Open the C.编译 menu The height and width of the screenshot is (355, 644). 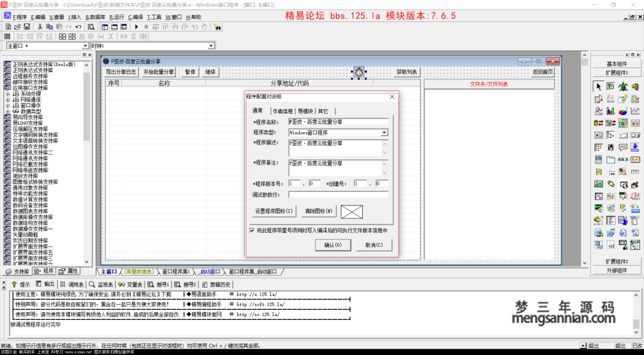pos(136,17)
